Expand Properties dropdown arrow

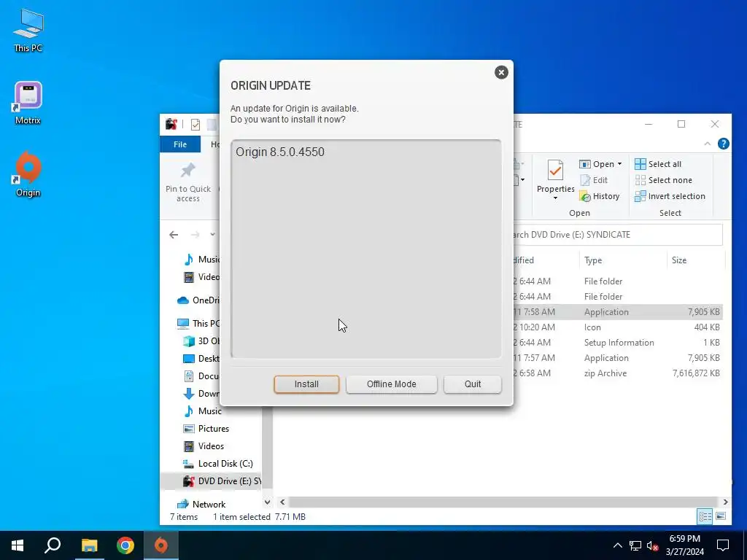[x=555, y=198]
